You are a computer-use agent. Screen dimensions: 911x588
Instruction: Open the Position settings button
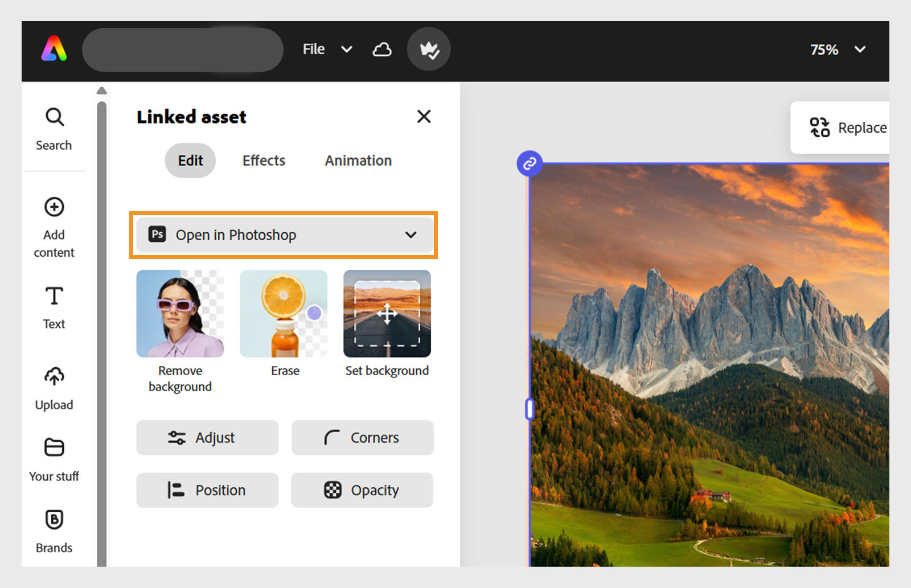click(207, 490)
